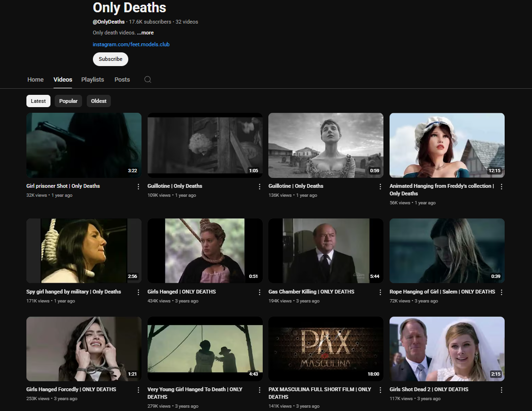This screenshot has height=411, width=532.
Task: Play the 2:15 wedding scene thumbnail
Action: [447, 349]
